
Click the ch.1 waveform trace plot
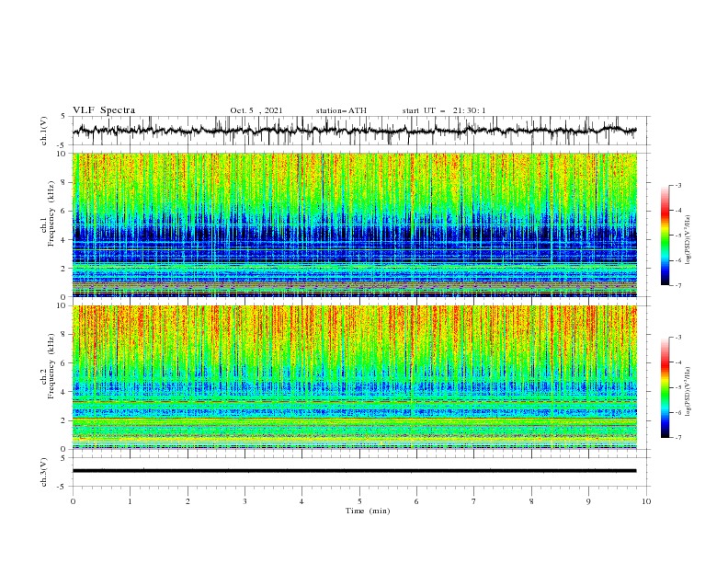pos(354,131)
